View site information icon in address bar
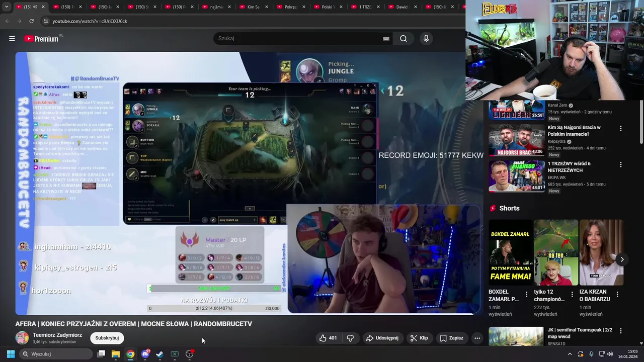The height and width of the screenshot is (362, 644). (x=46, y=21)
